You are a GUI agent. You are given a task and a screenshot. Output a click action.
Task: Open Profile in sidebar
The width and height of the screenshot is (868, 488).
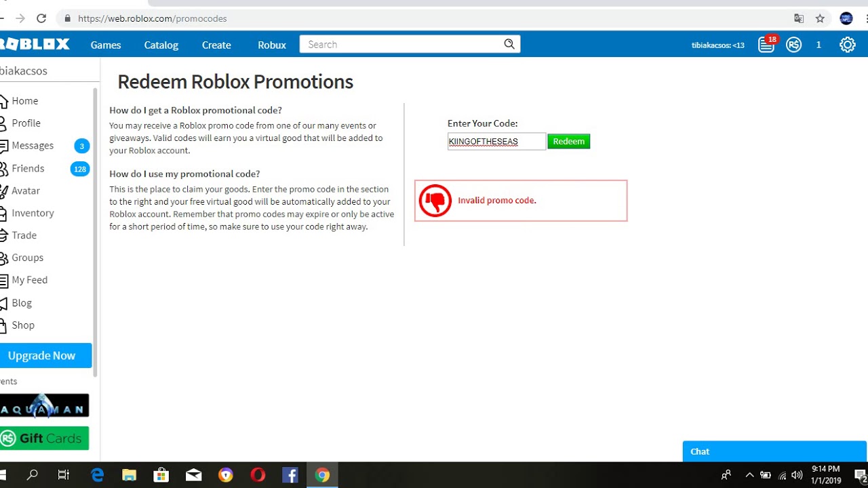pos(26,123)
